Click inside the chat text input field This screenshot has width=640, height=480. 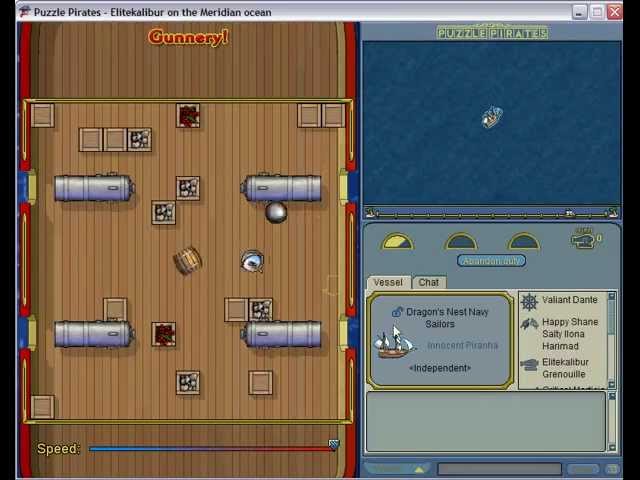[499, 469]
